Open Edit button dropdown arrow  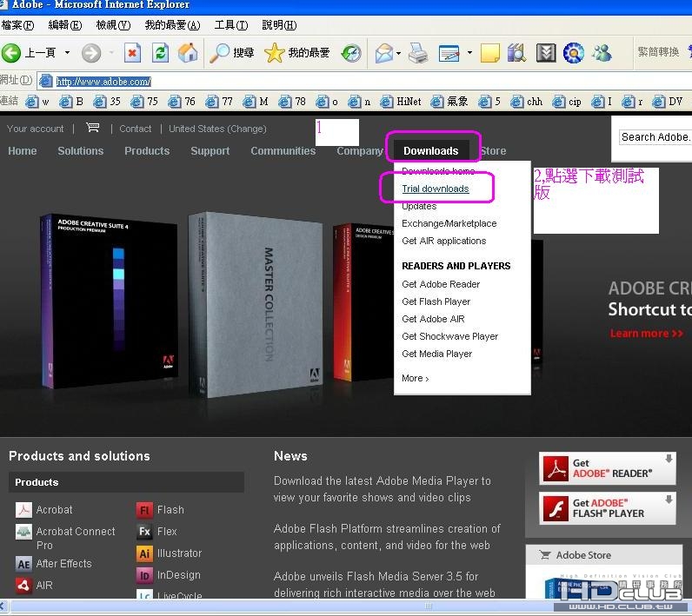469,53
